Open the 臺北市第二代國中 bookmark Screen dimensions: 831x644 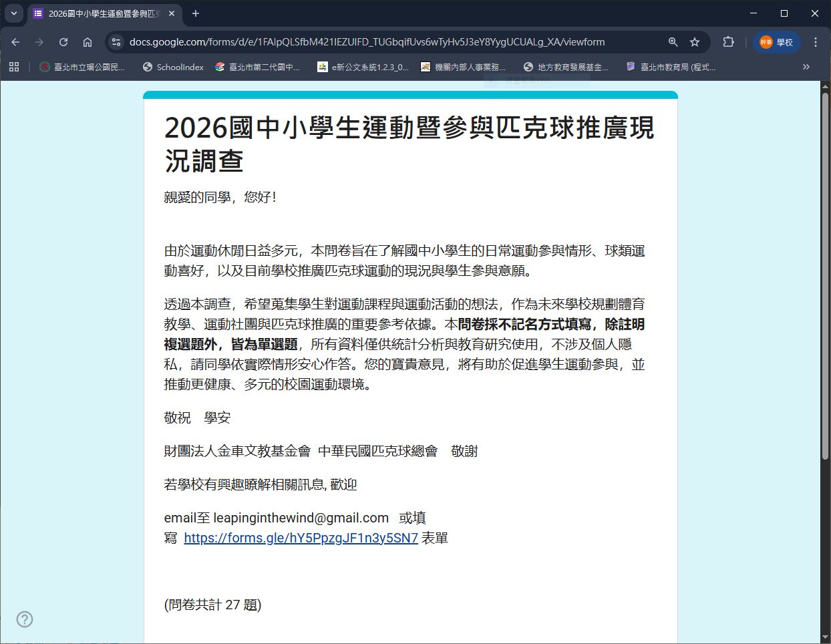257,67
